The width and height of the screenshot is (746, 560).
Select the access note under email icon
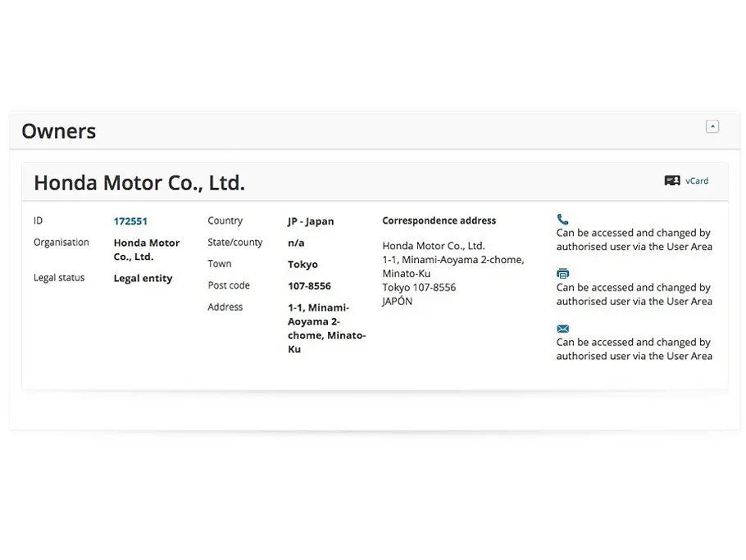pyautogui.click(x=635, y=349)
